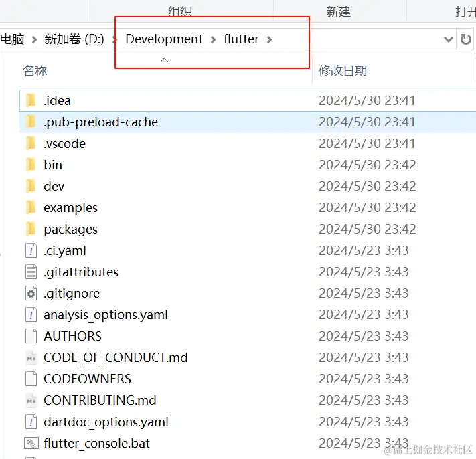This screenshot has height=459, width=476.
Task: Select the CODEOWNERS file name
Action: tap(87, 379)
